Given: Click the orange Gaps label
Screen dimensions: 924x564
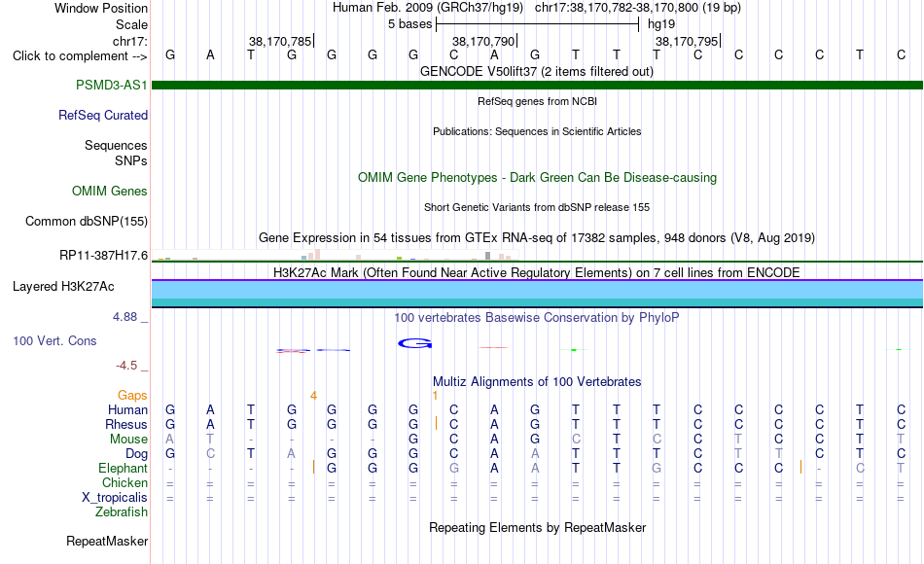Looking at the screenshot, I should point(132,395).
